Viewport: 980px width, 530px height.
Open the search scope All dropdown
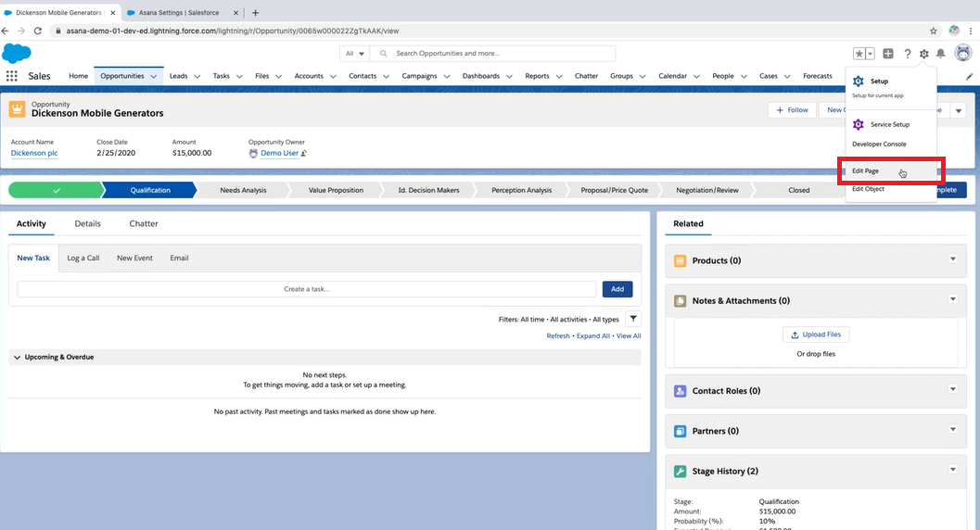click(x=355, y=54)
